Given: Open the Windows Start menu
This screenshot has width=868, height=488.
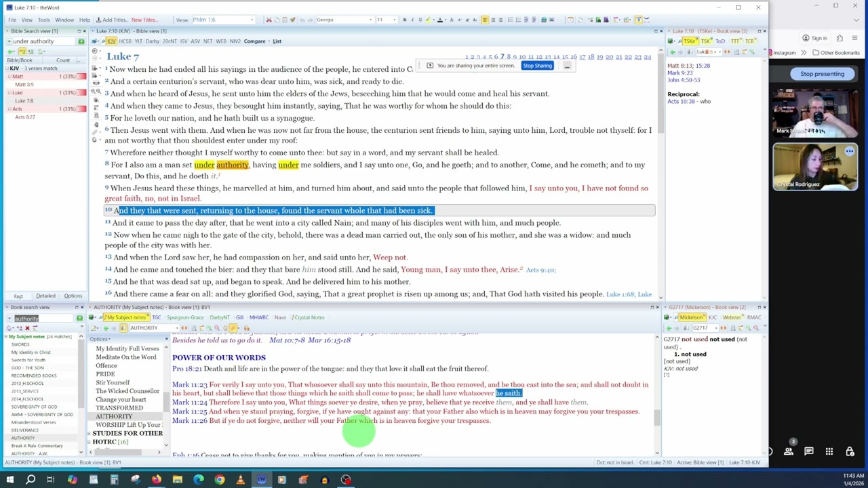Looking at the screenshot, I should [x=9, y=480].
